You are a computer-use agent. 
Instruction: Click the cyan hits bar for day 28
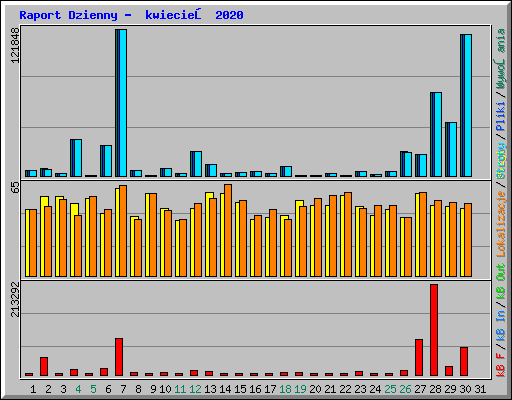click(438, 135)
